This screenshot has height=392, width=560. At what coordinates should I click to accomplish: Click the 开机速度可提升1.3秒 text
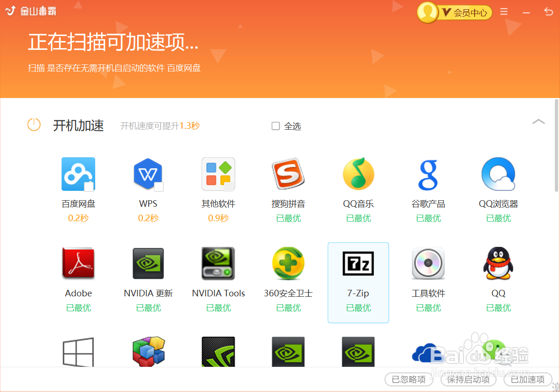(160, 126)
